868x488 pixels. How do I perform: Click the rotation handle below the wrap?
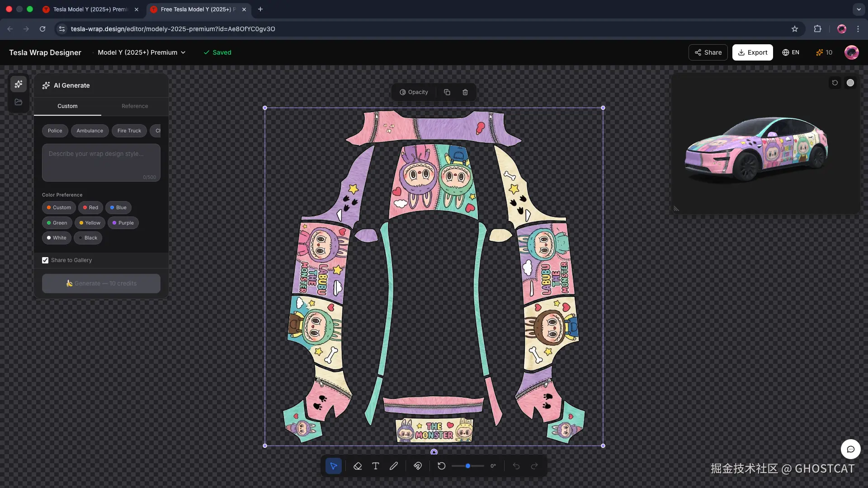coord(434,452)
